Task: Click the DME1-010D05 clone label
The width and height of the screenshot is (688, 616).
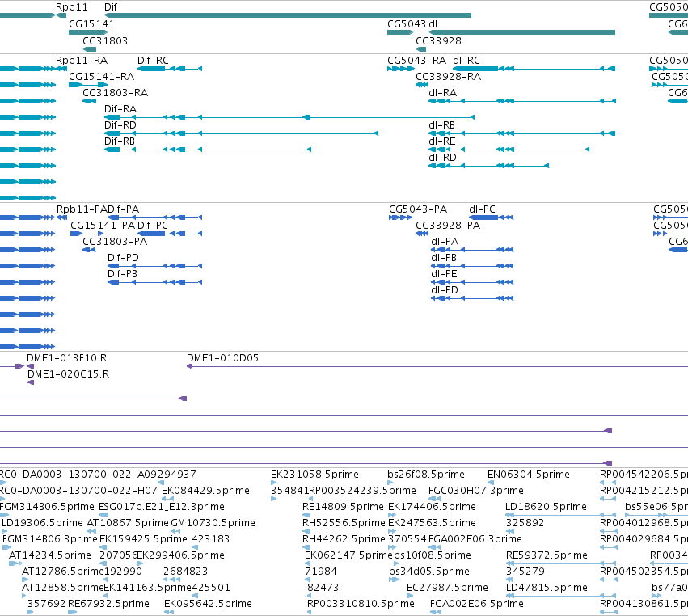Action: [x=222, y=358]
